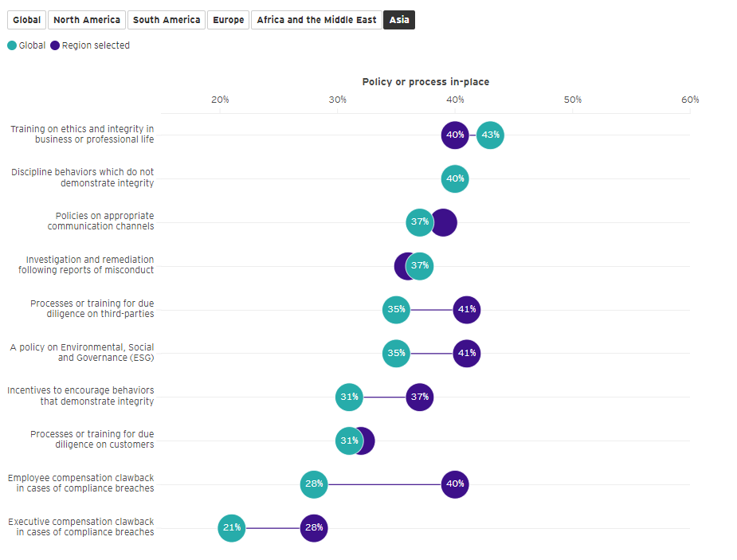Click 41% Asia third-parties due diligence point
The width and height of the screenshot is (737, 560).
(467, 309)
